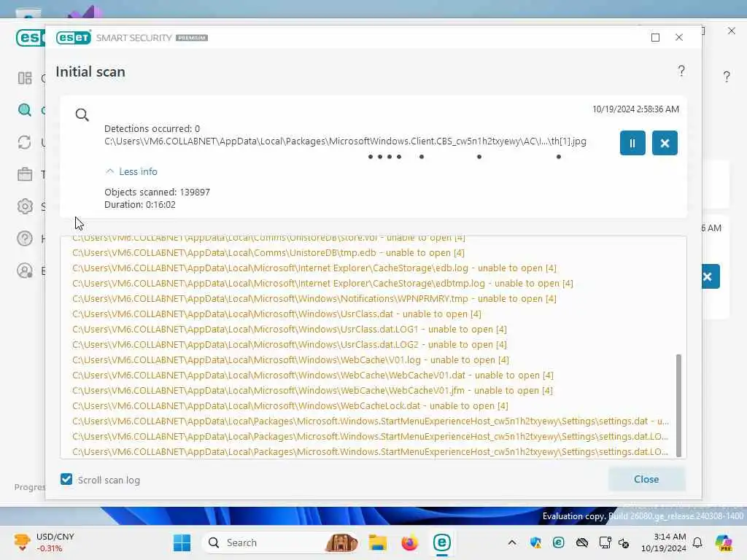The image size is (747, 560).
Task: Select log line WebCacheV01.dat unable to open
Action: pos(313,376)
